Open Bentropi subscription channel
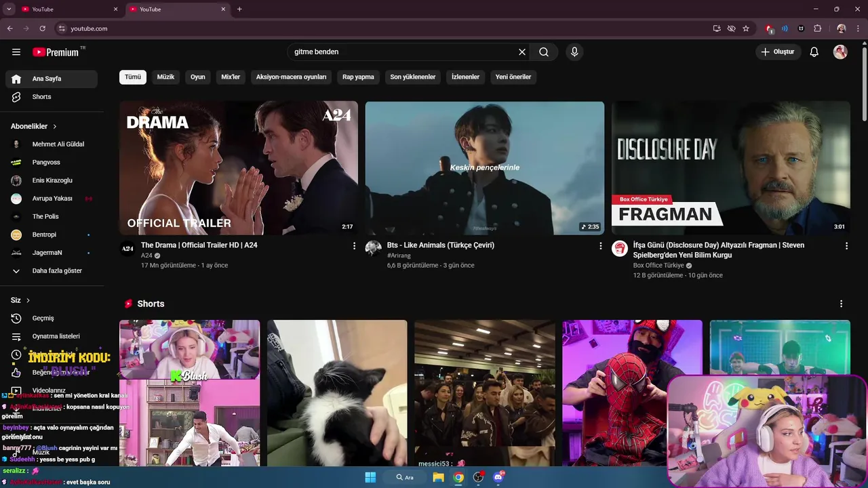The height and width of the screenshot is (488, 868). [52, 235]
